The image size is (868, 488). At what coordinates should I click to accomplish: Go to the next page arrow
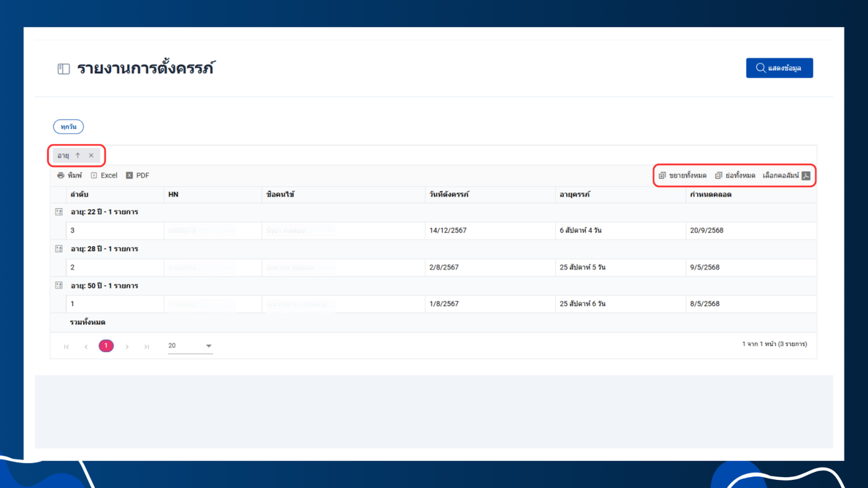127,347
